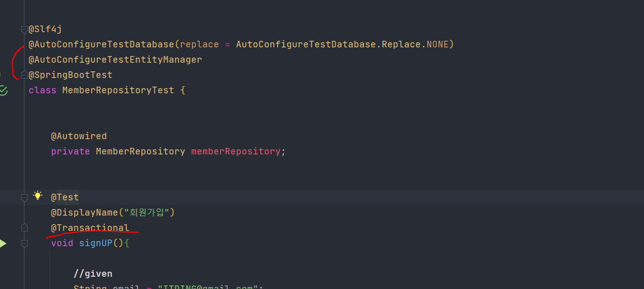Click the @Test annotation
644x289 pixels.
pyautogui.click(x=65, y=197)
